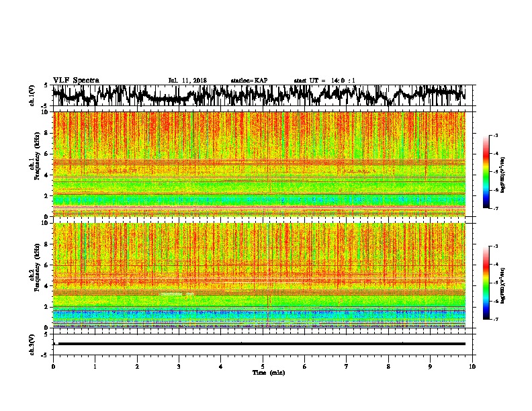This screenshot has width=532, height=411.
Task: Click the "2" kHz tick of ch.2 spectrogram
Action: click(x=48, y=307)
